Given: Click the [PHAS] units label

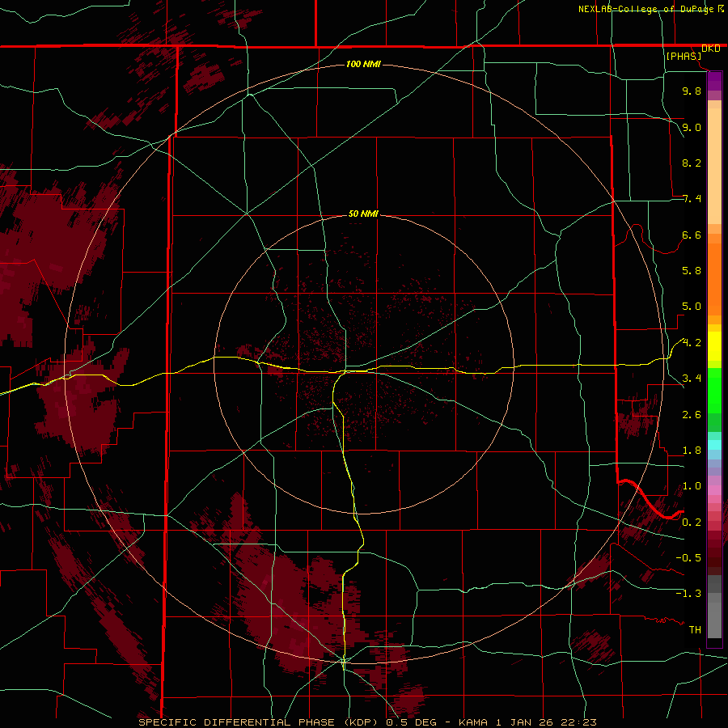Looking at the screenshot, I should (x=684, y=56).
